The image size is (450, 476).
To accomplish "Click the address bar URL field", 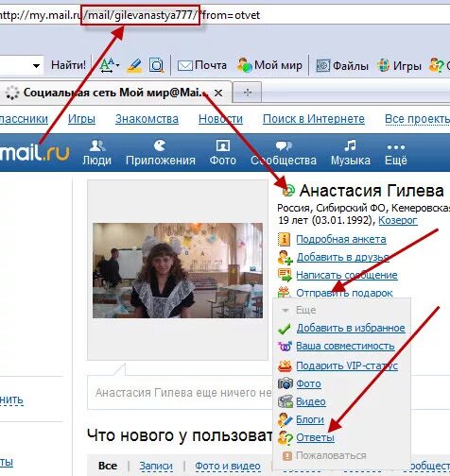I will (225, 15).
